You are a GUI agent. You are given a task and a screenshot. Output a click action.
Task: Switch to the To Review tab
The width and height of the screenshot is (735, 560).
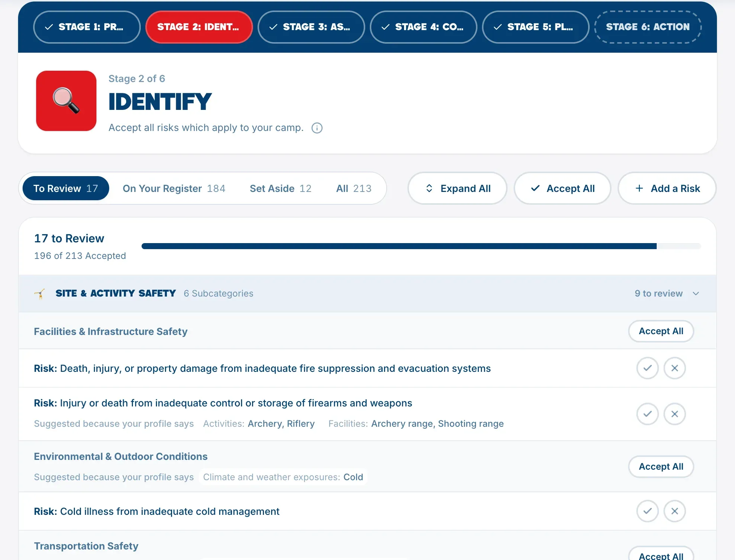click(66, 188)
